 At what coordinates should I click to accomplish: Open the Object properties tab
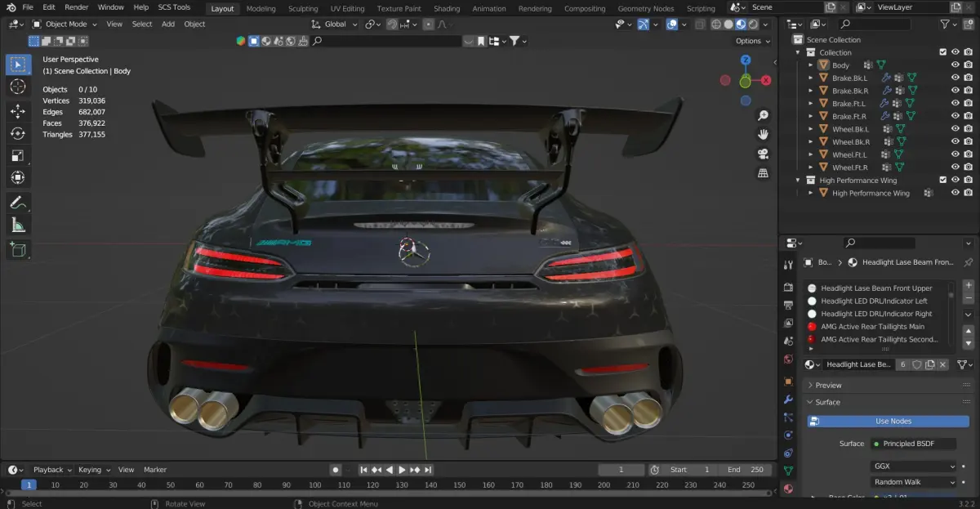click(x=788, y=382)
